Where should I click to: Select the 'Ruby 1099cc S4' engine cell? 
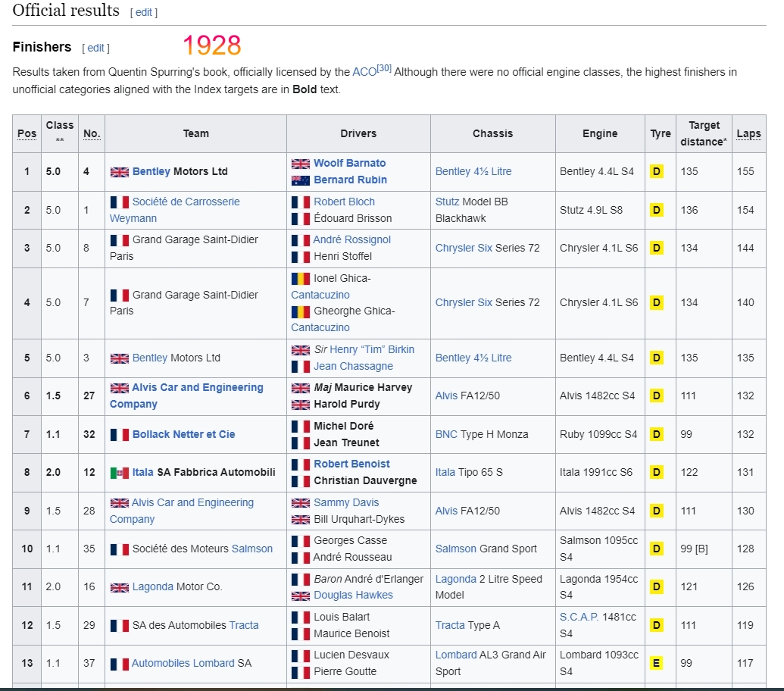(599, 434)
